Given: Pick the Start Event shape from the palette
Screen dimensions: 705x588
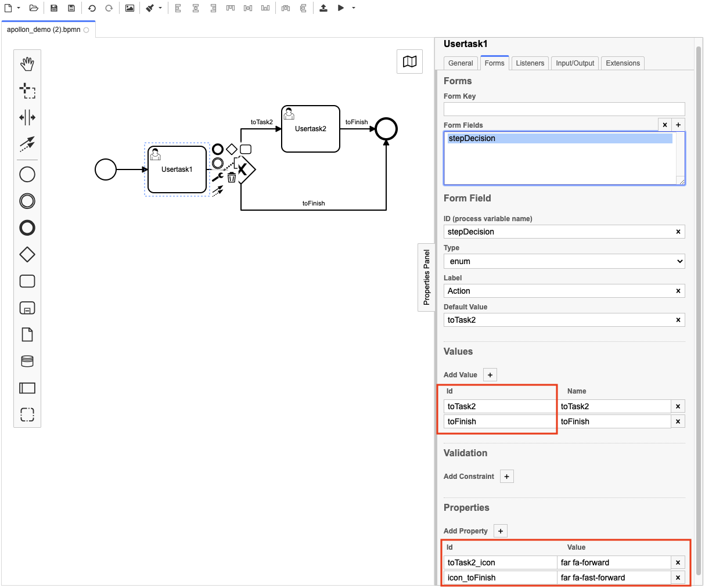Looking at the screenshot, I should point(27,174).
